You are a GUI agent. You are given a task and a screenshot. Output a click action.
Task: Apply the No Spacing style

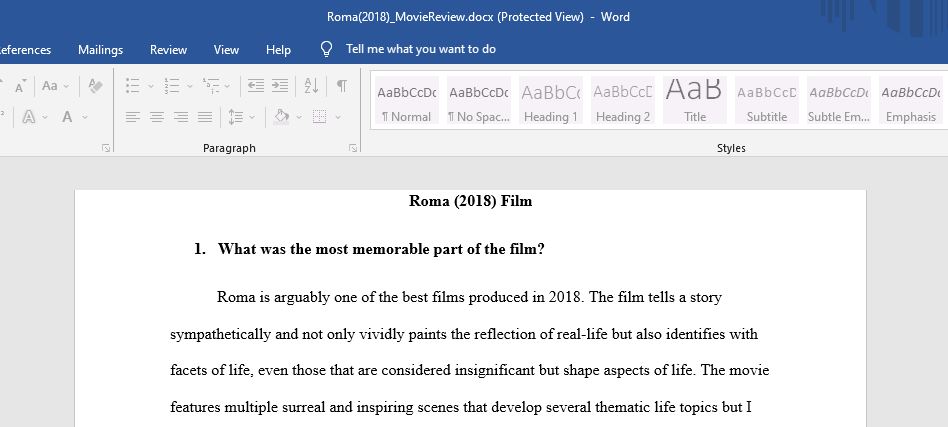tap(478, 100)
